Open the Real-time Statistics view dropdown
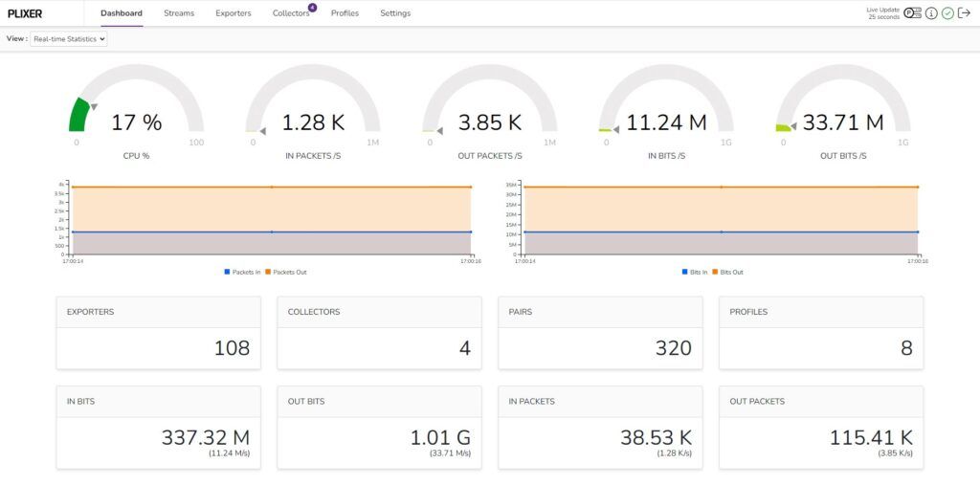This screenshot has height=486, width=980. (68, 39)
